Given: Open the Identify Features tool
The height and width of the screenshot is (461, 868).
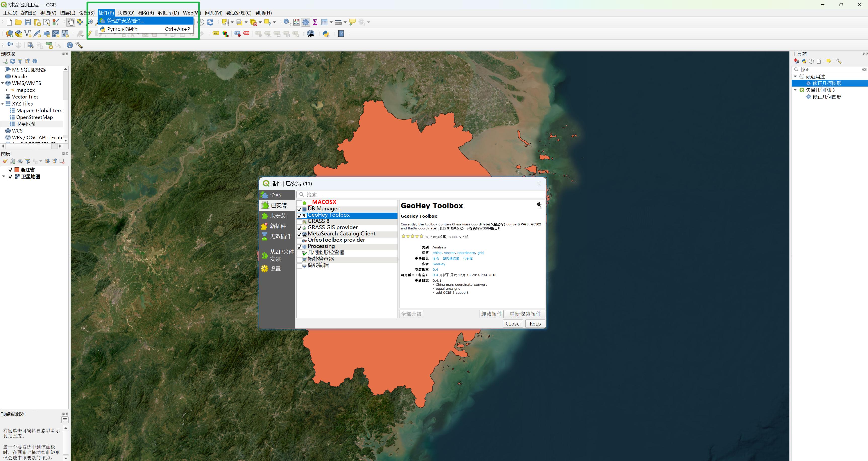Looking at the screenshot, I should (x=287, y=22).
